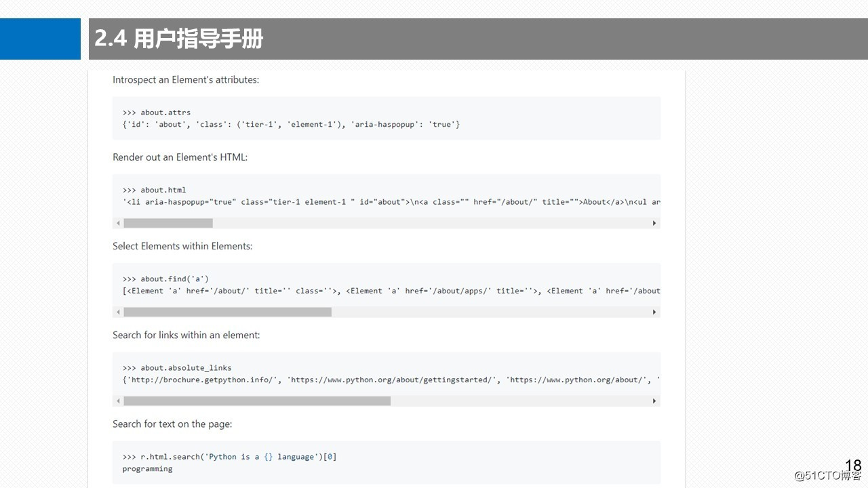868x488 pixels.
Task: Click the attrs dictionary output line
Action: (x=291, y=124)
